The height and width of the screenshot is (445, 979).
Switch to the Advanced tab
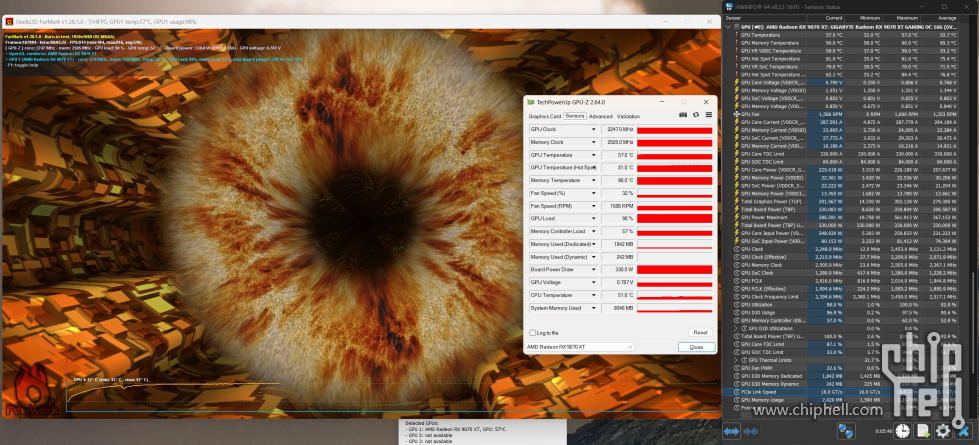point(601,116)
